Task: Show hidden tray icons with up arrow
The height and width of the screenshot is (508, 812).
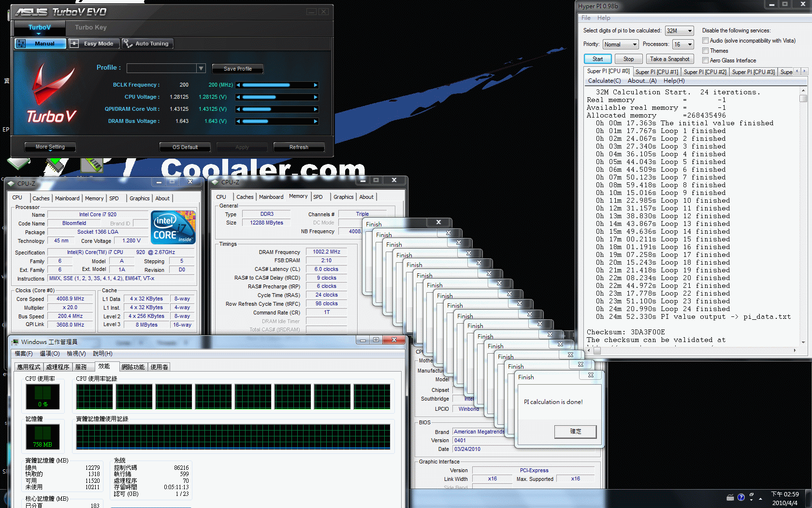Action: [x=760, y=498]
